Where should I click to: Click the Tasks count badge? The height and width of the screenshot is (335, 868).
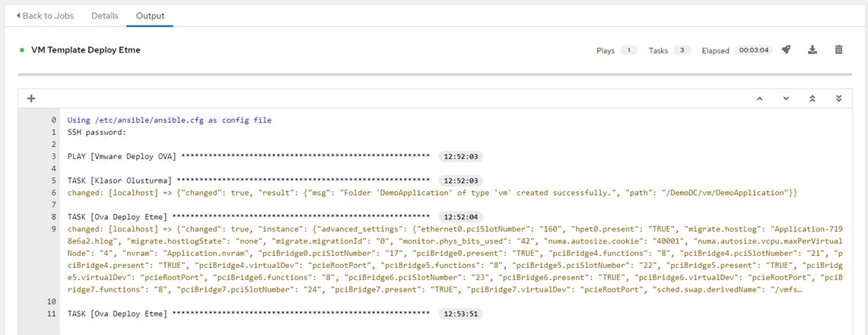point(681,51)
